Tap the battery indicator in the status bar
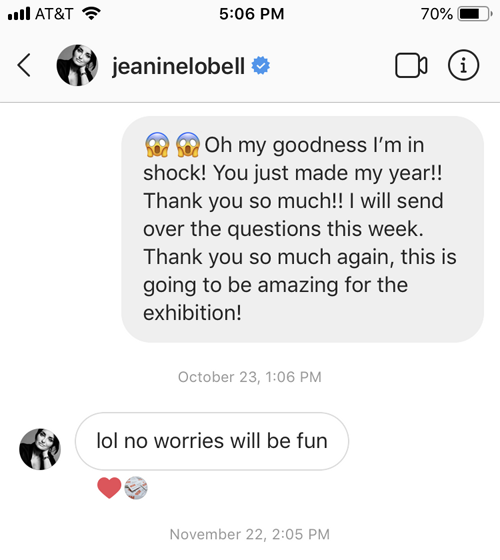This screenshot has height=560, width=500. click(x=475, y=14)
